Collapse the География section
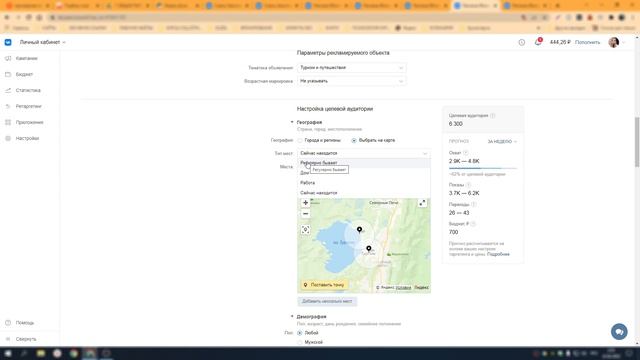Image resolution: width=640 pixels, height=360 pixels. click(292, 122)
